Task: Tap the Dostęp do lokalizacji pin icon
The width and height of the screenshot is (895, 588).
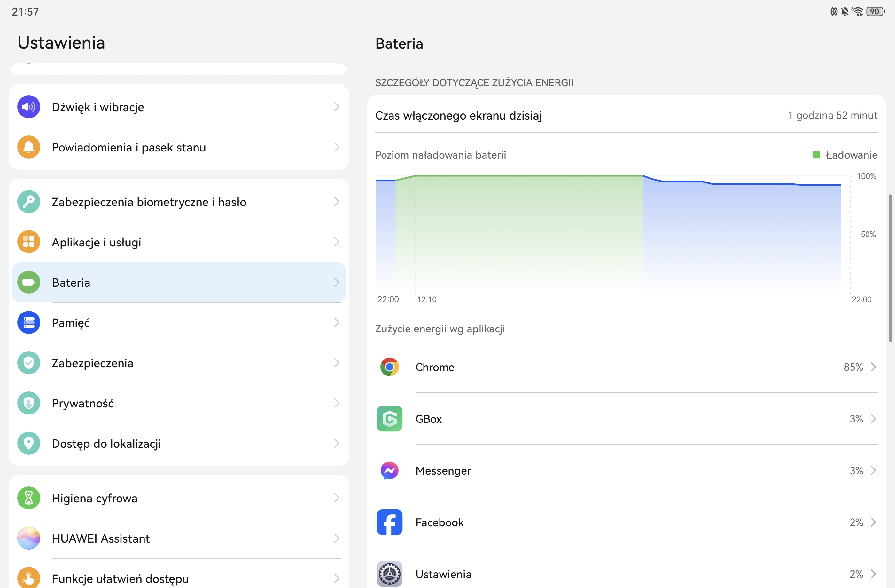Action: click(28, 443)
